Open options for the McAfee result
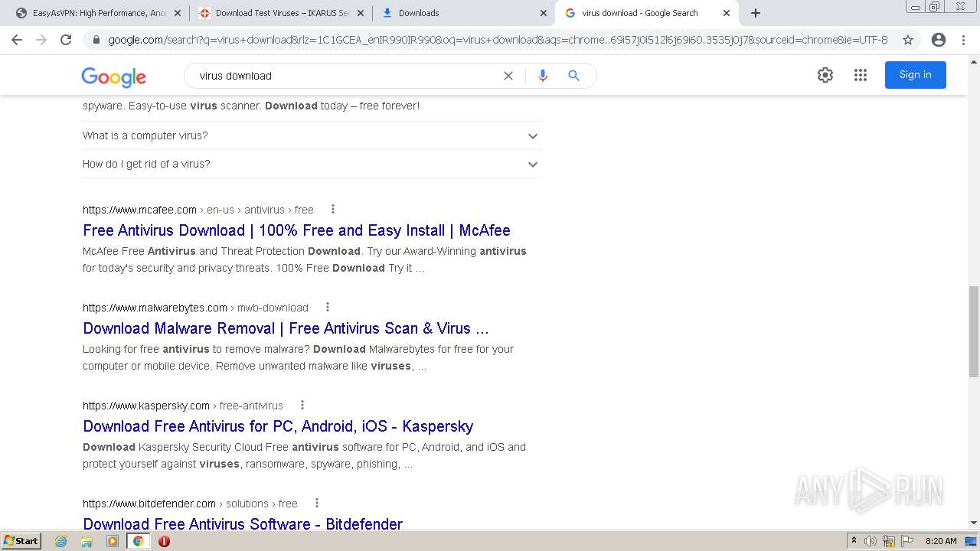 pyautogui.click(x=332, y=209)
